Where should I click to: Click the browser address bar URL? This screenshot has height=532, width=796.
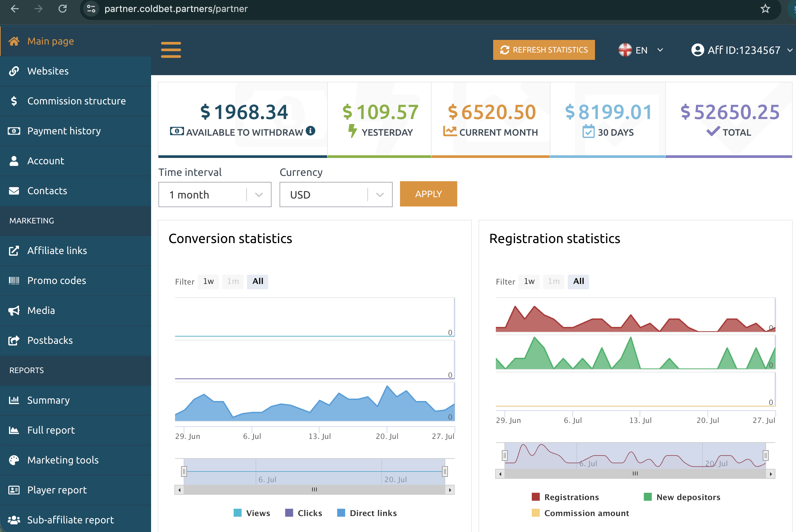[x=176, y=9]
